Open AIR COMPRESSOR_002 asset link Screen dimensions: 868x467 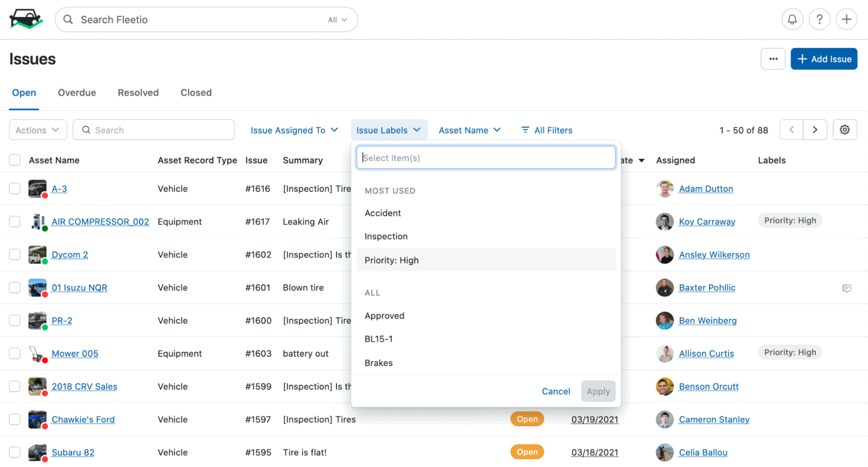tap(100, 222)
